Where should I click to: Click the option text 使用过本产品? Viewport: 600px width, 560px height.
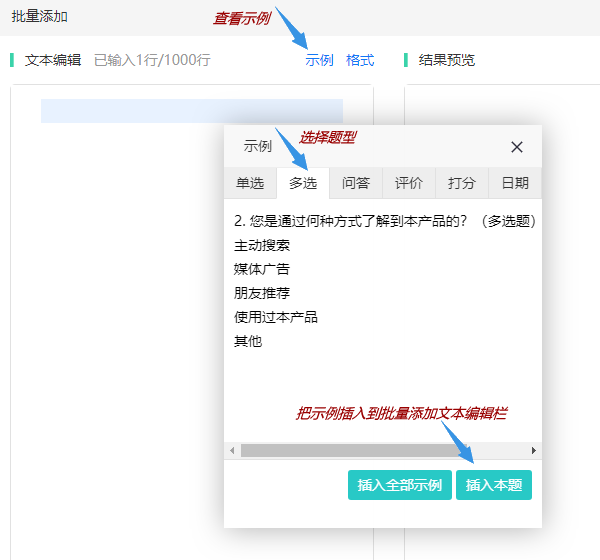276,317
